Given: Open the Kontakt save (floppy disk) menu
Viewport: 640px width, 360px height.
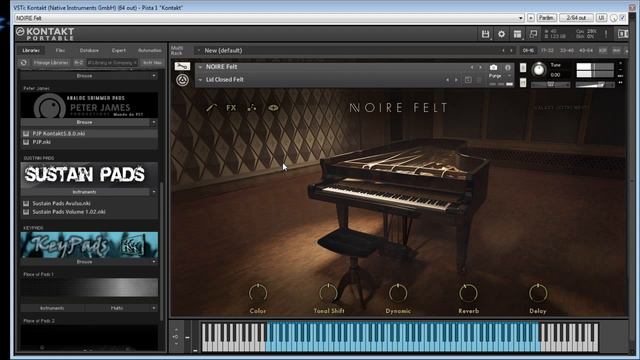Looking at the screenshot, I should tap(485, 34).
